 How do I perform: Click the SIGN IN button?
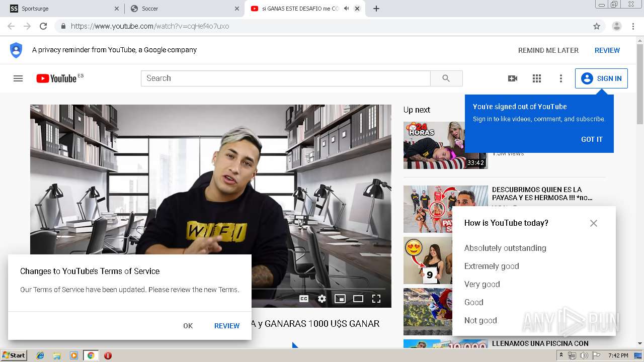click(601, 78)
